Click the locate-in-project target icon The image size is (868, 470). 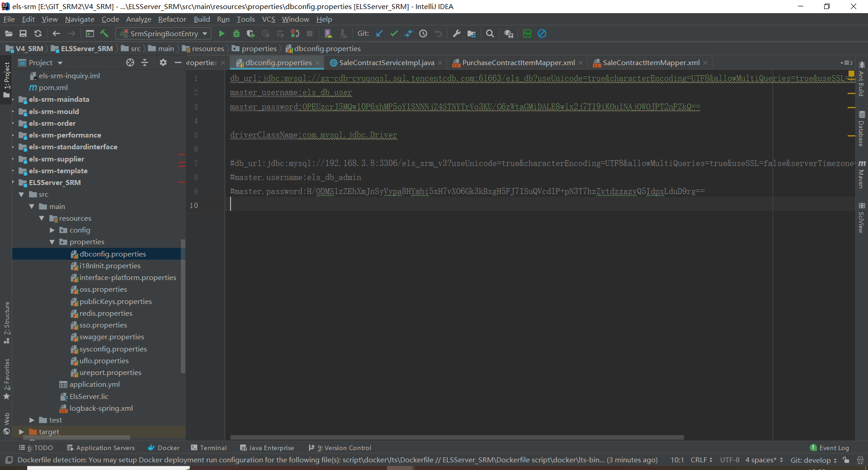click(x=130, y=63)
